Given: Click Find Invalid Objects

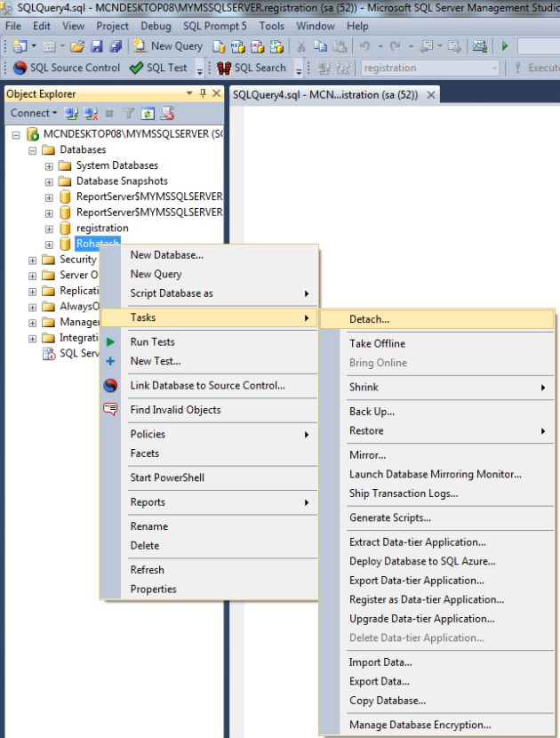Looking at the screenshot, I should 175,410.
